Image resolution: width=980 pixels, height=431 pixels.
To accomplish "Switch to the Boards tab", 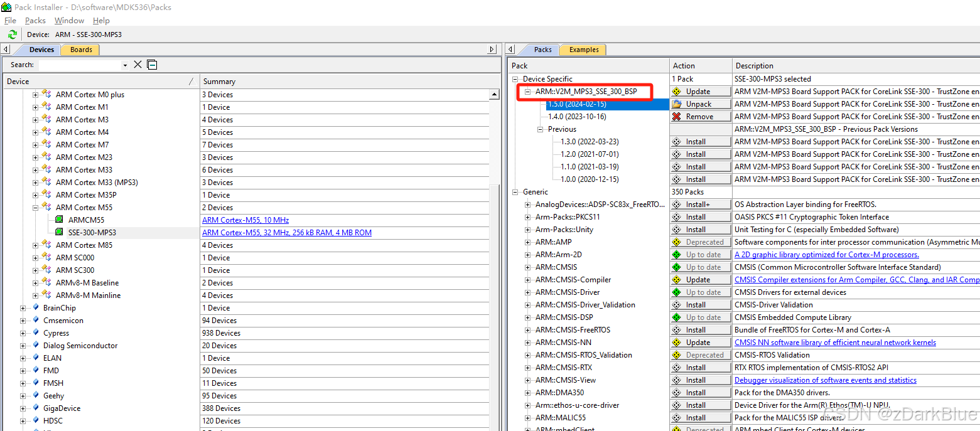I will (x=81, y=50).
